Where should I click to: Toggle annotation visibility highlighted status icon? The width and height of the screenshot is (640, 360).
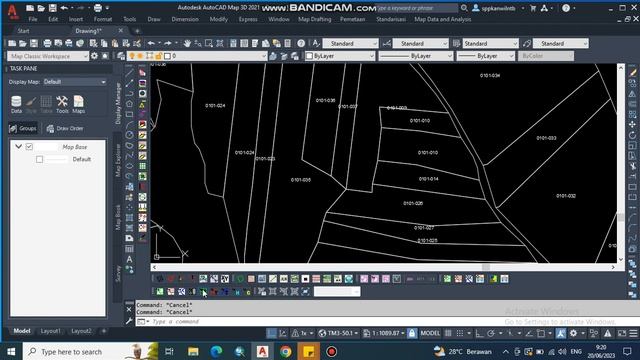pos(561,333)
